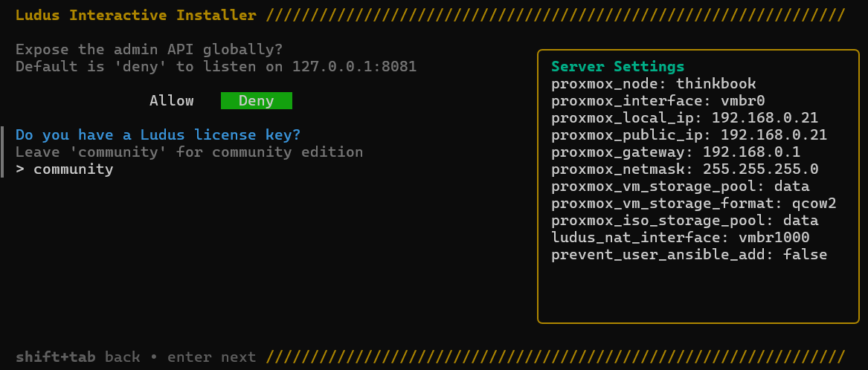Screen dimensions: 868x370
Task: Click the 'Do you have a Ludus license key?' prompt
Action: point(158,135)
